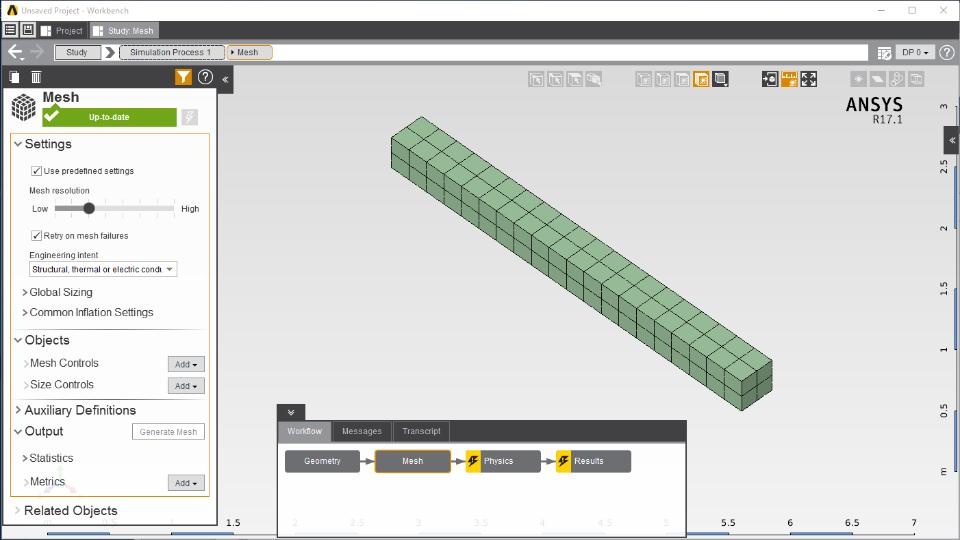Click the first selection mode icon

click(536, 79)
